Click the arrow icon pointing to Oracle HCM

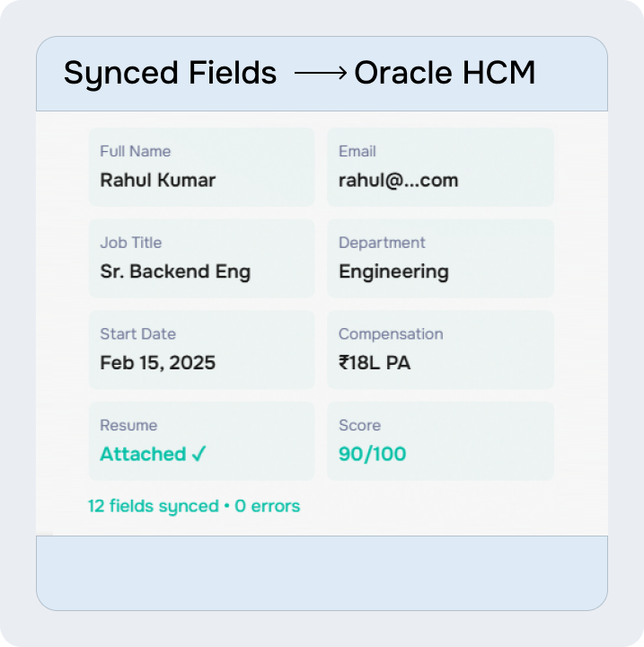click(321, 75)
